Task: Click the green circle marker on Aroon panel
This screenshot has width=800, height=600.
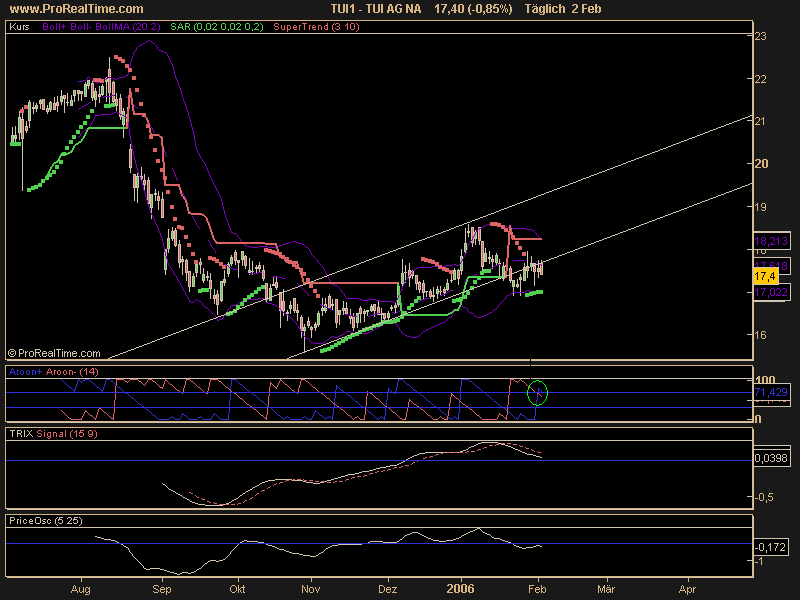Action: [538, 392]
